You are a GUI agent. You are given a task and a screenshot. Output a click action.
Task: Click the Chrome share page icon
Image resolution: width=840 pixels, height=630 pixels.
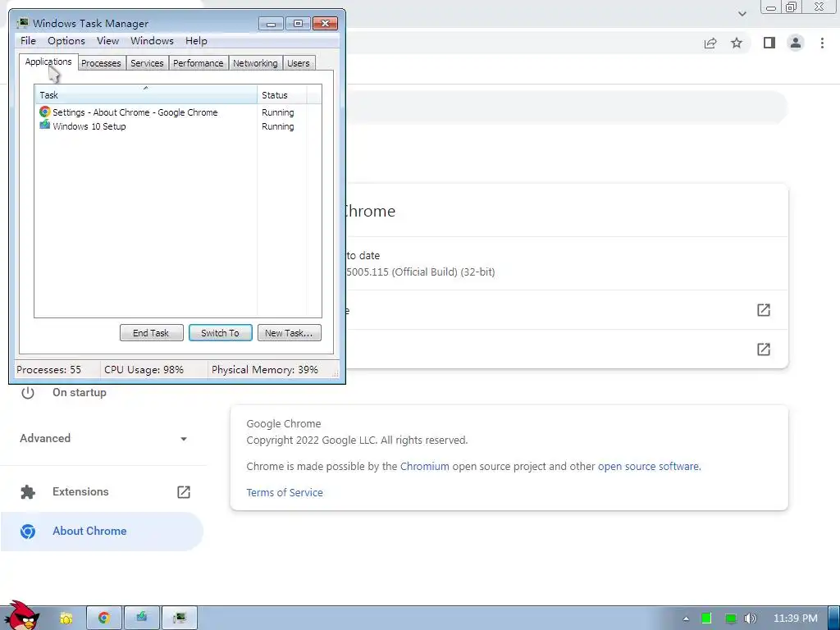click(x=710, y=43)
